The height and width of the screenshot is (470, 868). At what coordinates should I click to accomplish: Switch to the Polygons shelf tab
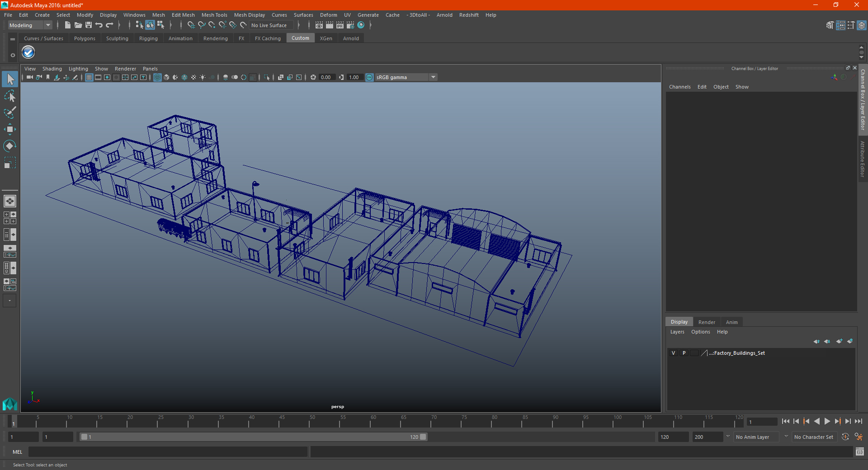coord(85,38)
